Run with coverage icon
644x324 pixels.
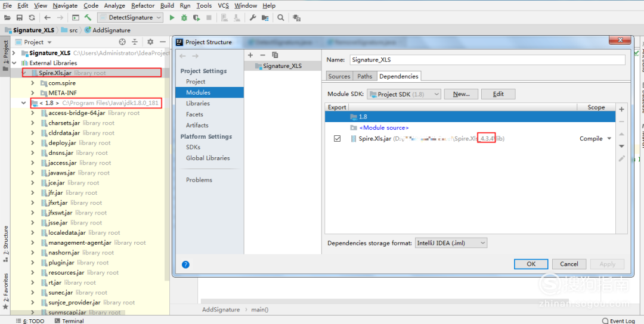pyautogui.click(x=197, y=18)
